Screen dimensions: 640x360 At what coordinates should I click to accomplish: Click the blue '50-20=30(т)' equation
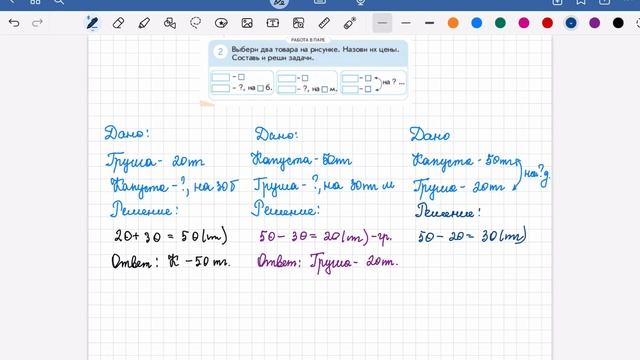(472, 236)
